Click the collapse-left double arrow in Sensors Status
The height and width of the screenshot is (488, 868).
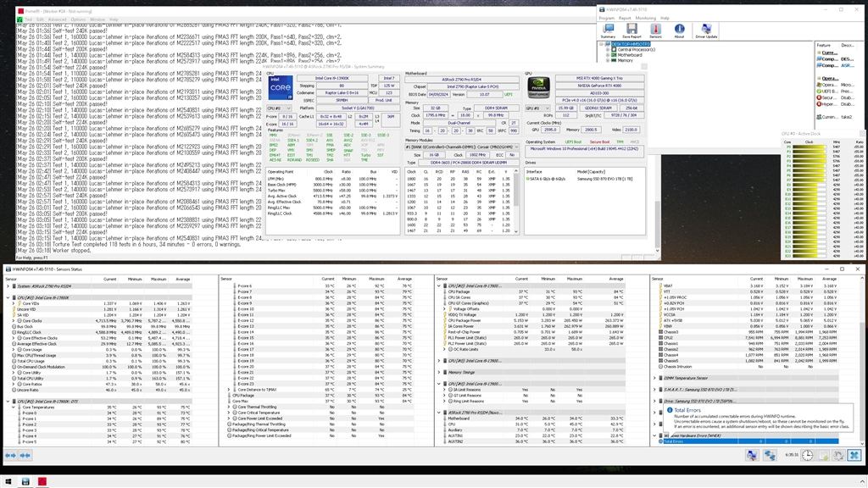[x=10, y=455]
